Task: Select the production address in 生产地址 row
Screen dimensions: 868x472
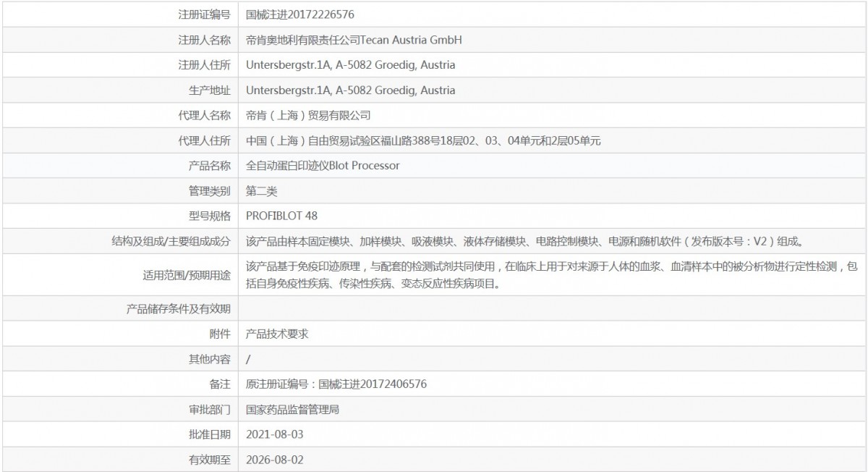Action: [351, 90]
